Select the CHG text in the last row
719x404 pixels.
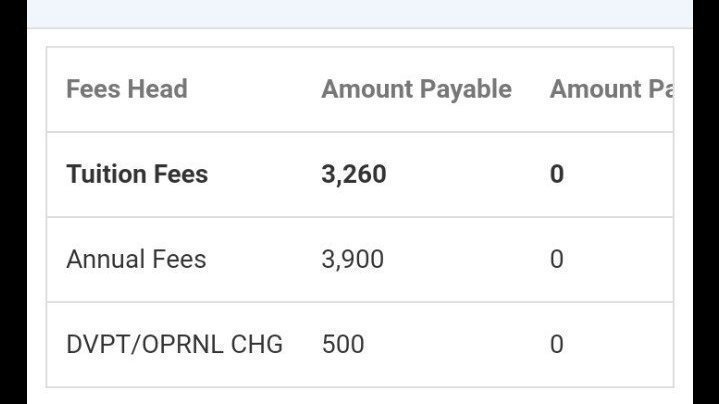point(257,344)
